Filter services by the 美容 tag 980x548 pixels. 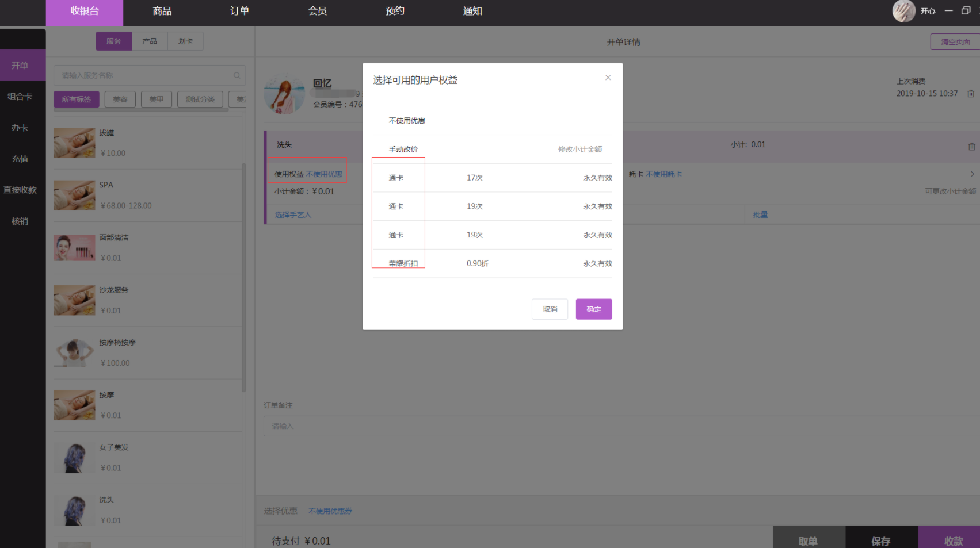(x=120, y=99)
